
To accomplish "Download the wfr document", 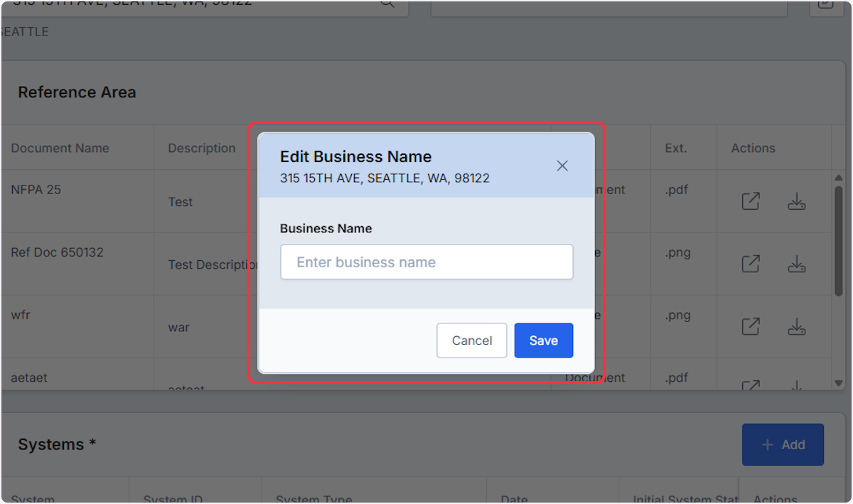I will 797,327.
